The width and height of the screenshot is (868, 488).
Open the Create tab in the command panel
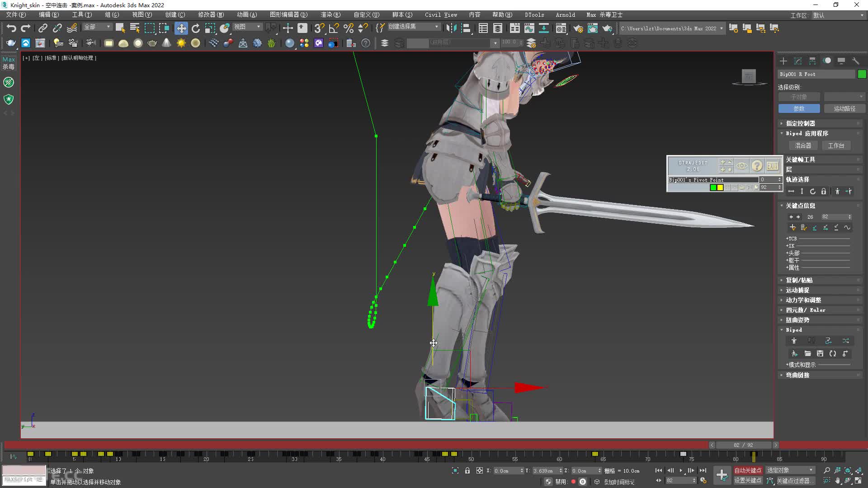coord(783,61)
